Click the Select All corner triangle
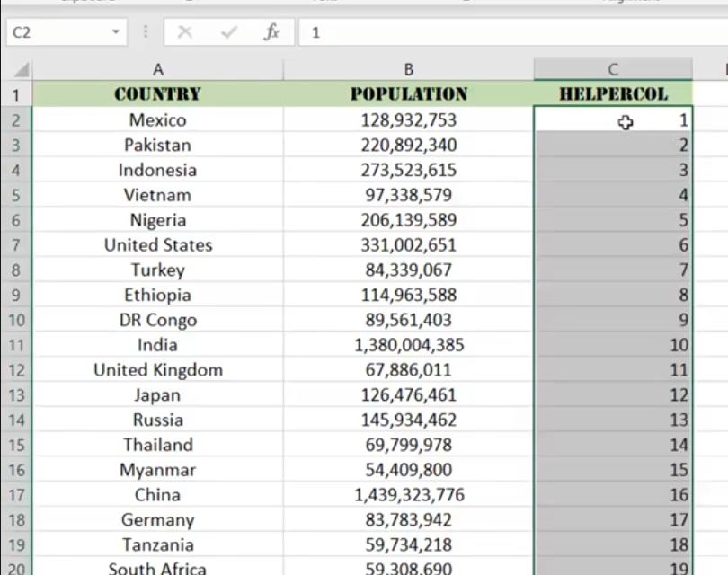This screenshot has width=728, height=575. pyautogui.click(x=22, y=69)
